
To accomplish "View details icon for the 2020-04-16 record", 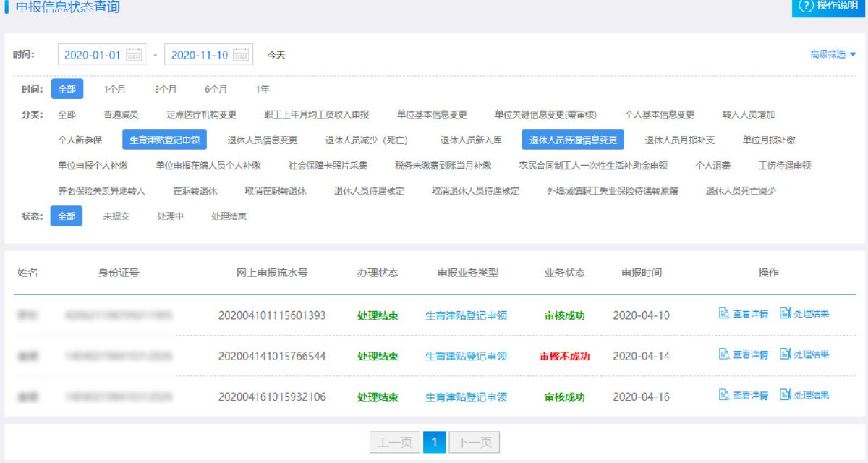I will [x=723, y=395].
